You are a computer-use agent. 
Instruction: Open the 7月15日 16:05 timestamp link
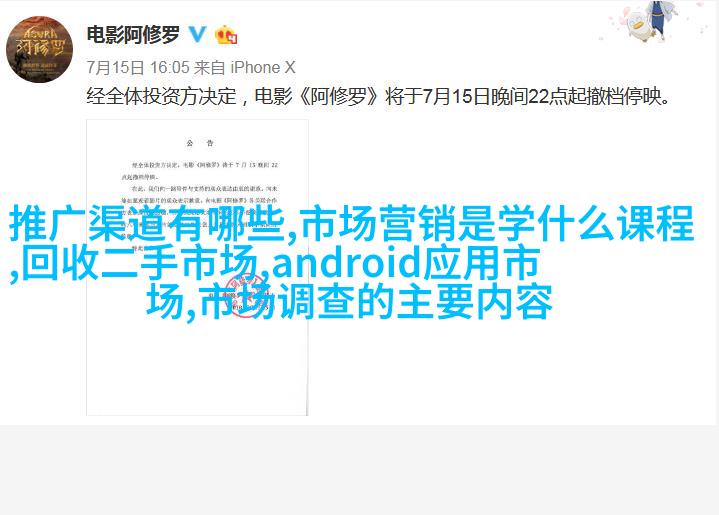pos(138,67)
